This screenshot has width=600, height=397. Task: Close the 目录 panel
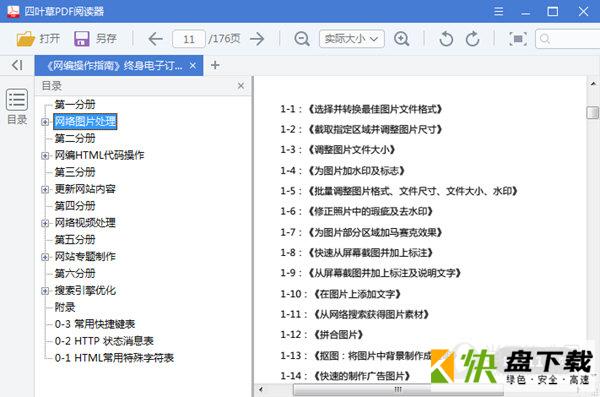[241, 86]
